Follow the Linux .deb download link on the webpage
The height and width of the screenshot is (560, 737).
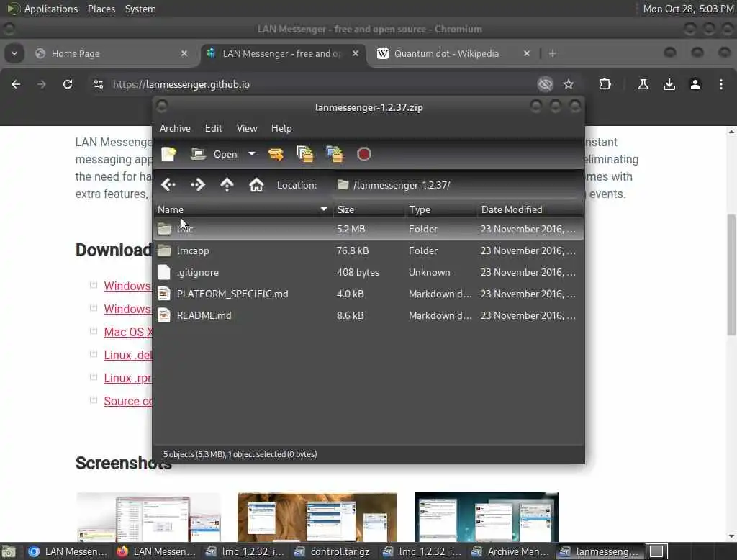(128, 355)
